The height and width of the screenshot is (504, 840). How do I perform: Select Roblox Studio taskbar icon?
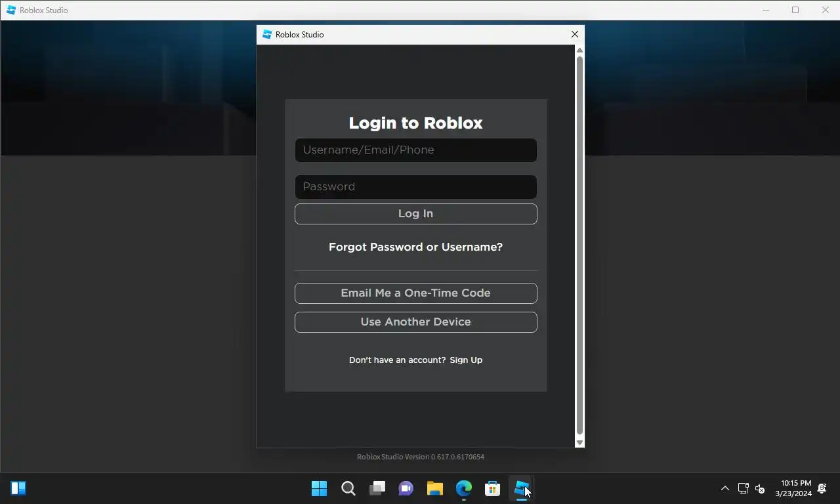click(x=522, y=489)
